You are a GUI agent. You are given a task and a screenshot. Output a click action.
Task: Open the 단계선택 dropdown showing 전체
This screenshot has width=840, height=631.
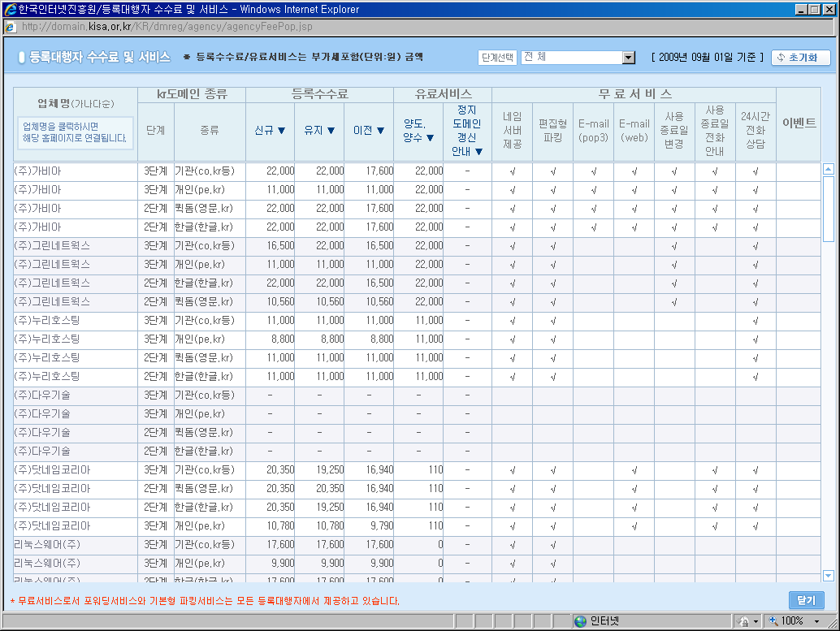(578, 58)
